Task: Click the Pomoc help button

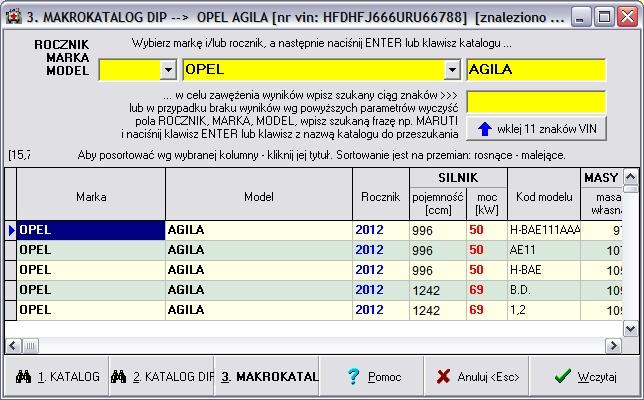Action: click(372, 377)
